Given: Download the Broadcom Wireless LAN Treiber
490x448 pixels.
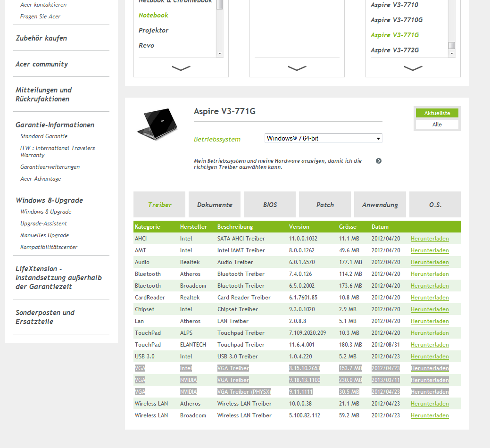Looking at the screenshot, I should [430, 415].
